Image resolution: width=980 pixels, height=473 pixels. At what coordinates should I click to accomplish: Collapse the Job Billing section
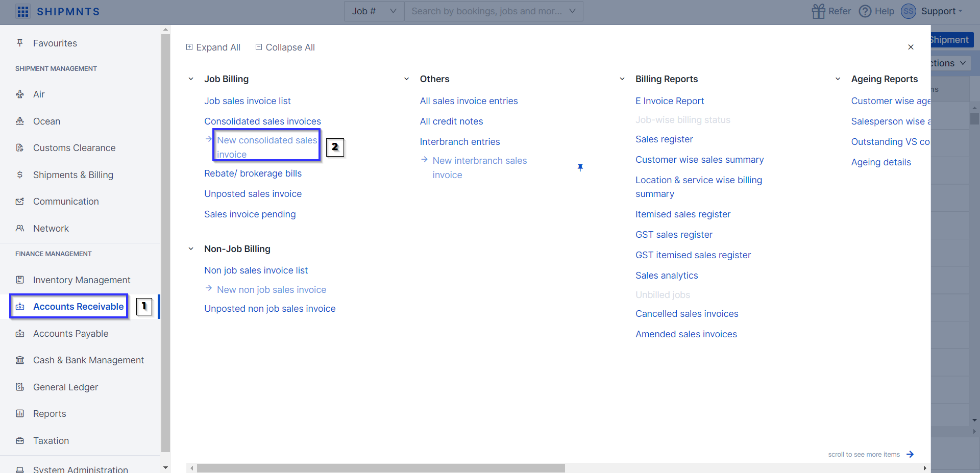pos(191,79)
